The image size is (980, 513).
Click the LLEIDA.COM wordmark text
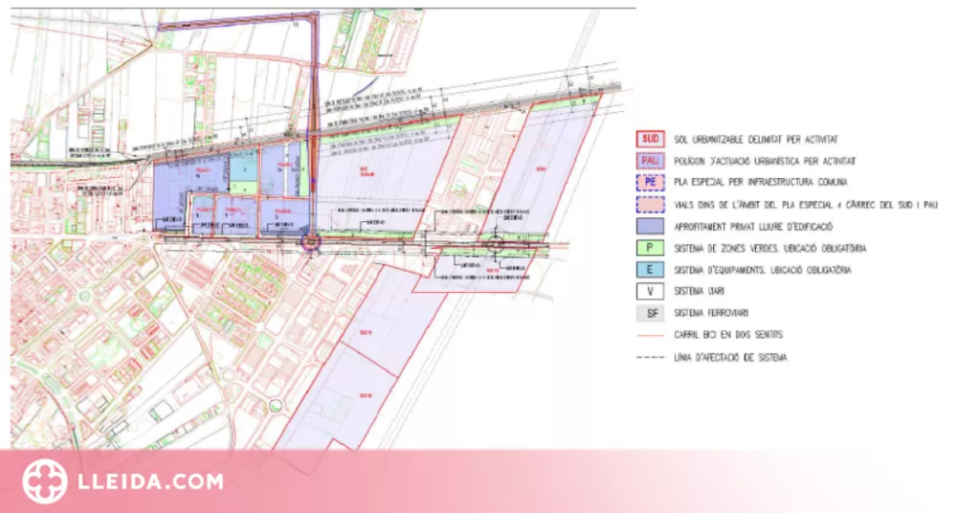tap(150, 481)
